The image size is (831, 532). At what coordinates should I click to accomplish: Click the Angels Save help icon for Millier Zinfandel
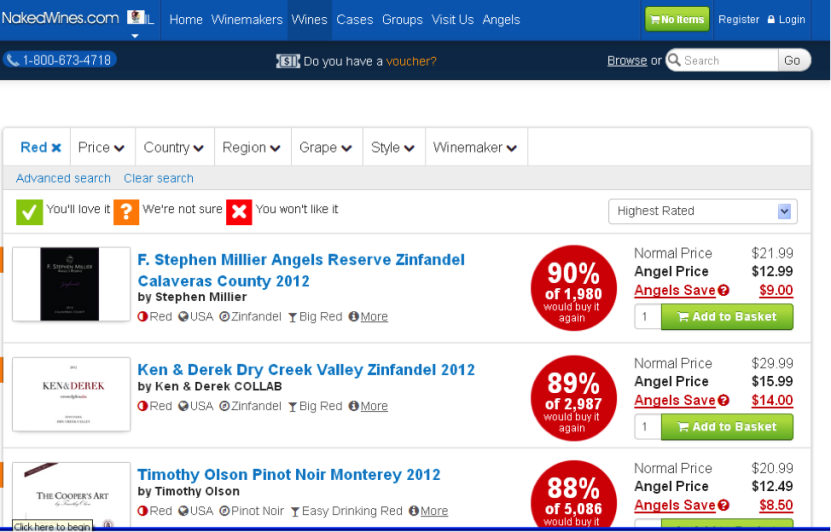point(724,290)
